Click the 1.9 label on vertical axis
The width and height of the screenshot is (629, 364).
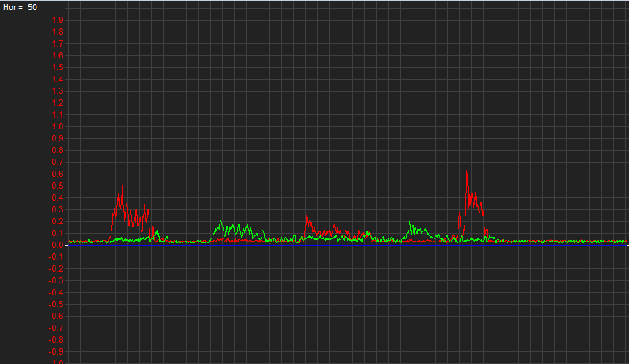coord(59,20)
